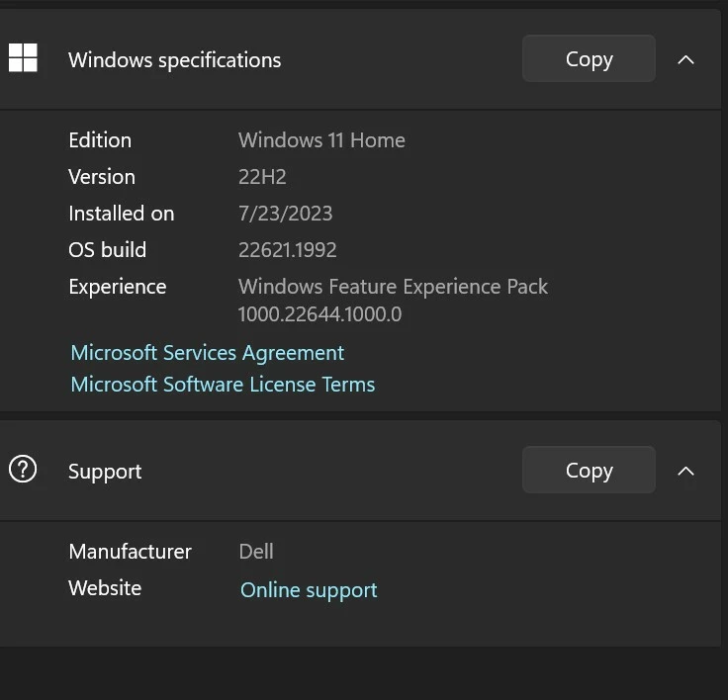This screenshot has width=728, height=700.
Task: Open Microsoft Software License Terms link
Action: [x=223, y=385]
